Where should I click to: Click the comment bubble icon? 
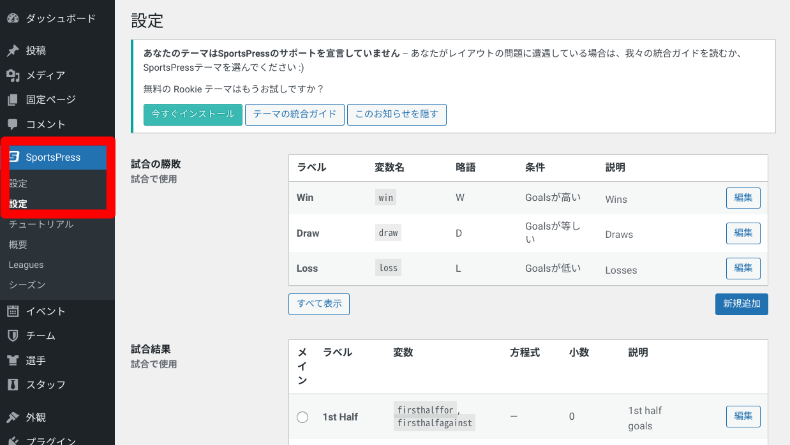[x=13, y=124]
